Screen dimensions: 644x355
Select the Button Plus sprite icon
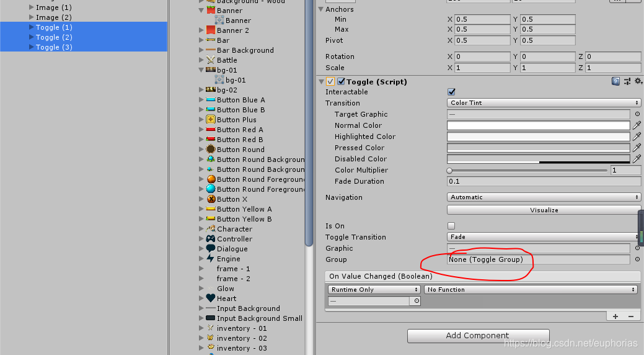pos(211,119)
